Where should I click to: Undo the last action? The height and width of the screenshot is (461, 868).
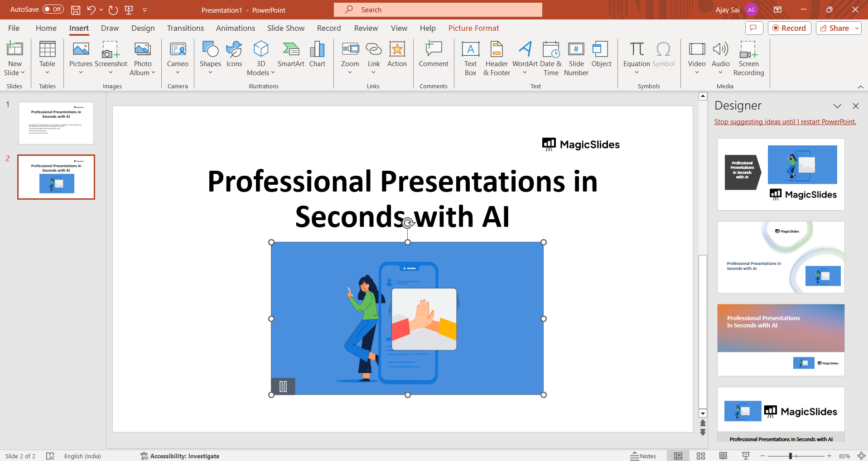coord(91,10)
